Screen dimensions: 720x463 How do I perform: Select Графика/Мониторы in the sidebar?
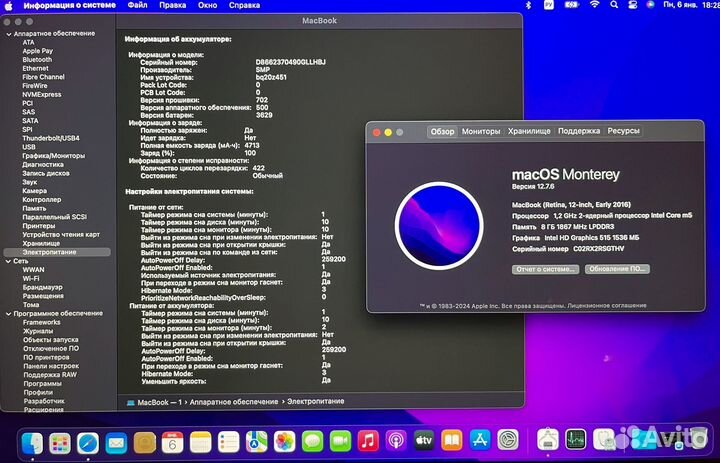(54, 156)
